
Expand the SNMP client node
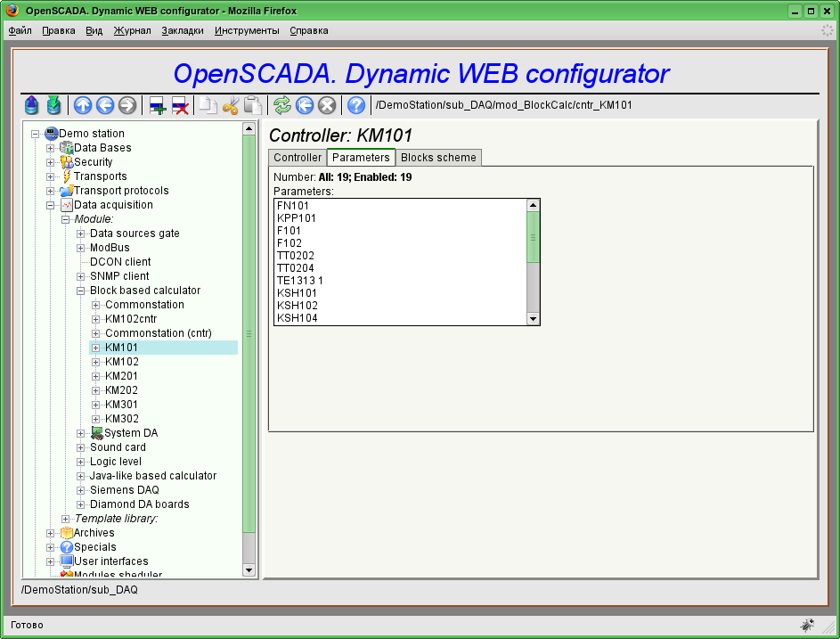pos(80,276)
